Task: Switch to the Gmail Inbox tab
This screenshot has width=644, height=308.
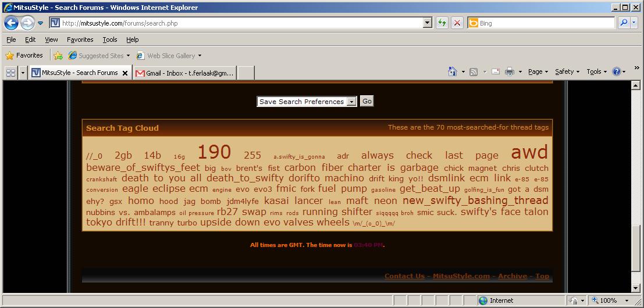Action: click(185, 73)
